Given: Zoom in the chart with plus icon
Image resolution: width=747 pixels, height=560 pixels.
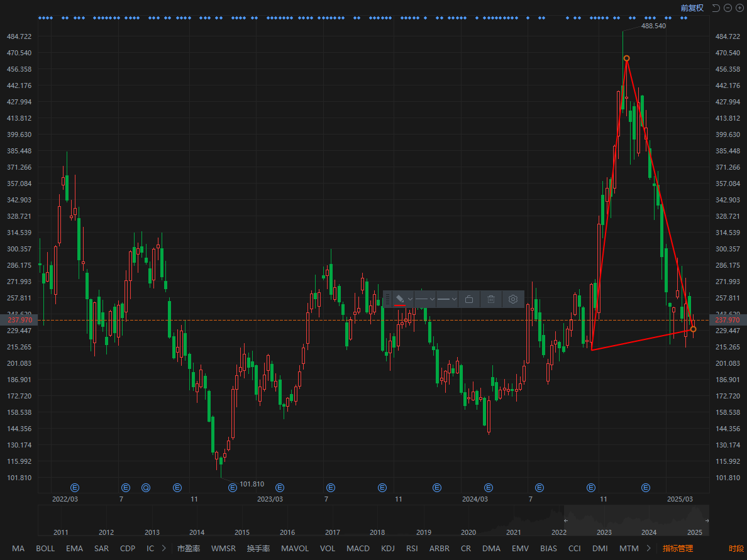Looking at the screenshot, I should (x=739, y=8).
